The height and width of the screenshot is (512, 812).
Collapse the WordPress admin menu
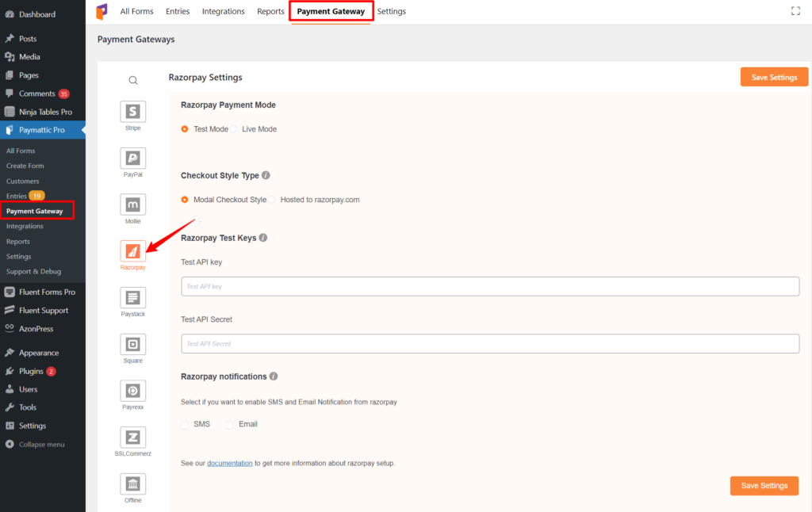pos(43,444)
